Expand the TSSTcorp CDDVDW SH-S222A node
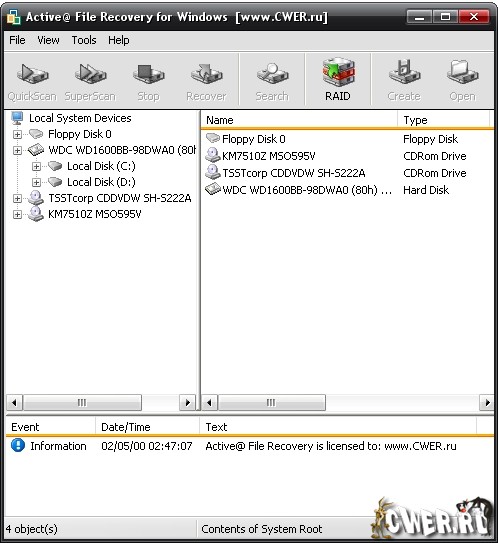Viewport: 498px width, 543px height. [x=17, y=198]
